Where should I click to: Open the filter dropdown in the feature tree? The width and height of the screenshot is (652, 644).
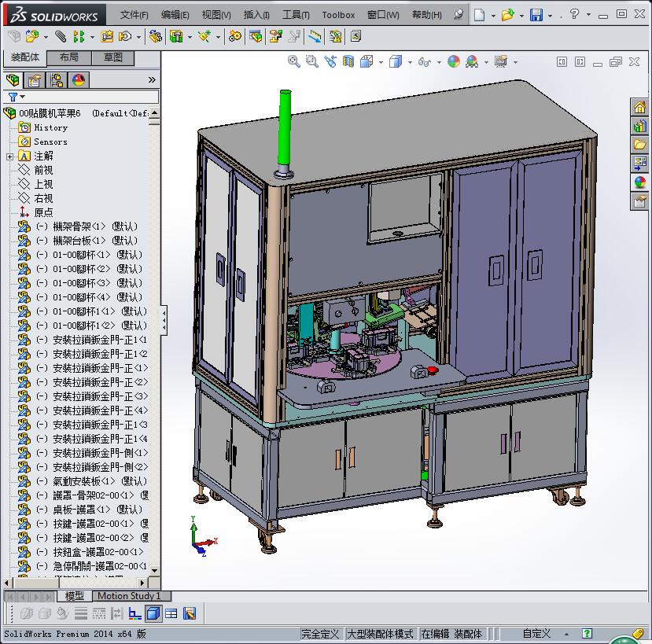click(14, 97)
